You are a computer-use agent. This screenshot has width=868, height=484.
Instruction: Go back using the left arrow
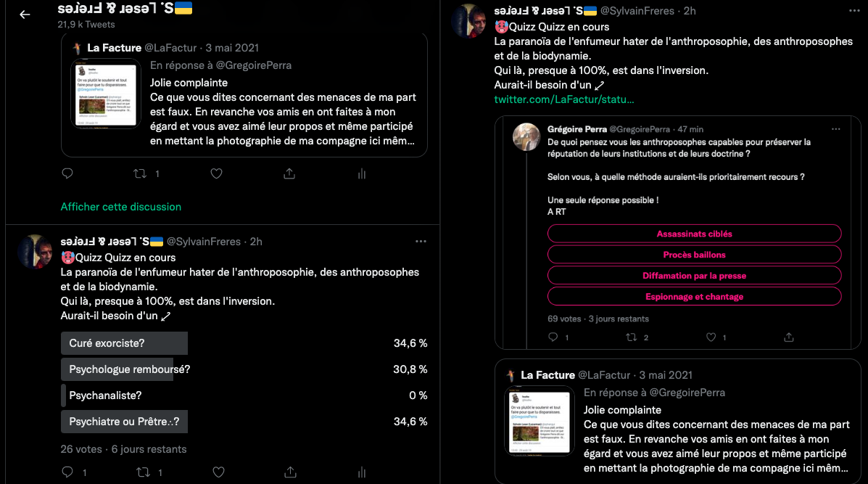(25, 15)
